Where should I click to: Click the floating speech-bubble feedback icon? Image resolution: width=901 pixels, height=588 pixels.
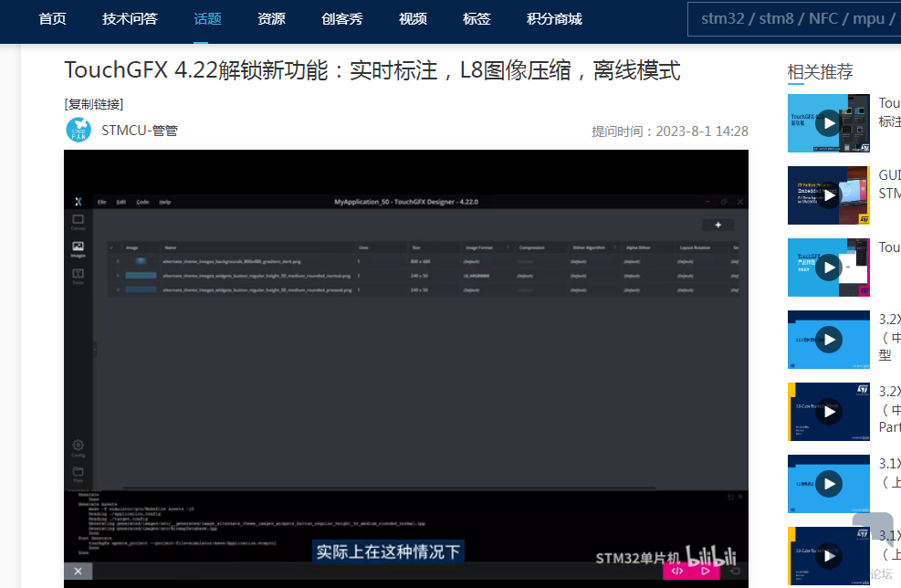(x=874, y=529)
